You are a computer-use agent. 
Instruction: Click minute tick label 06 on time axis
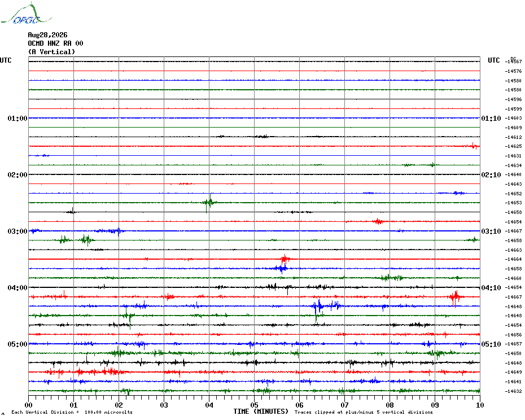[x=300, y=405]
